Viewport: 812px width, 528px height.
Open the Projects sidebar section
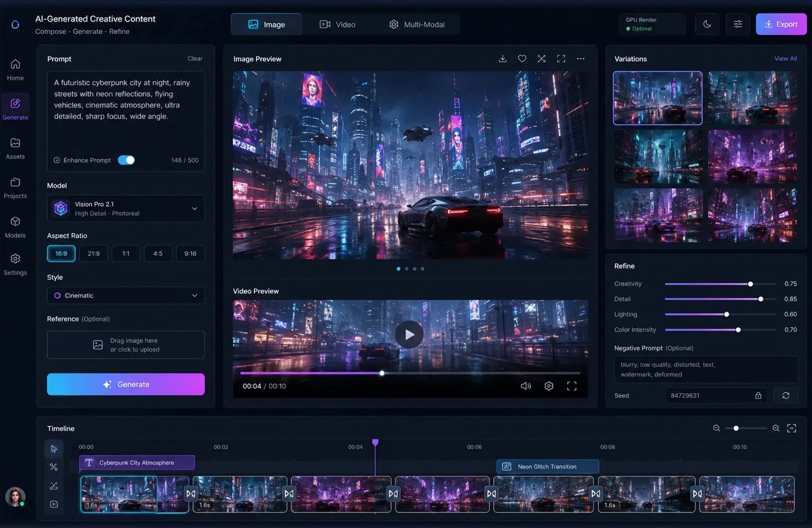tap(15, 188)
